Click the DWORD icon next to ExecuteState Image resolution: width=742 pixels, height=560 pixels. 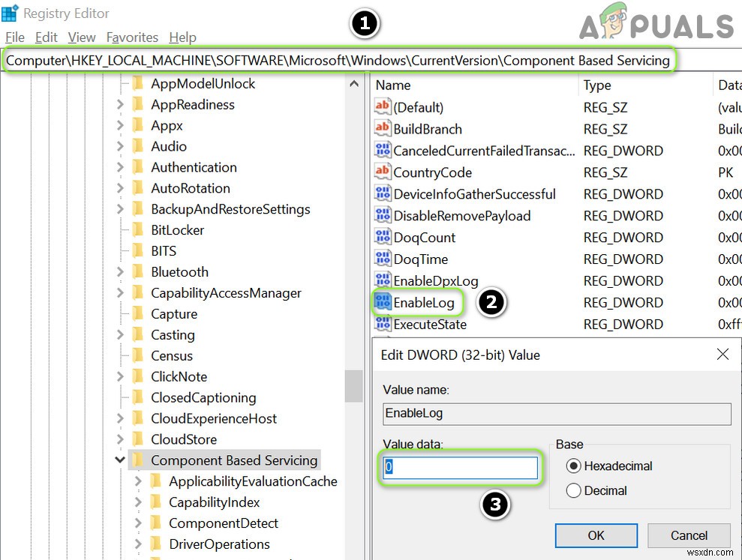pos(383,324)
